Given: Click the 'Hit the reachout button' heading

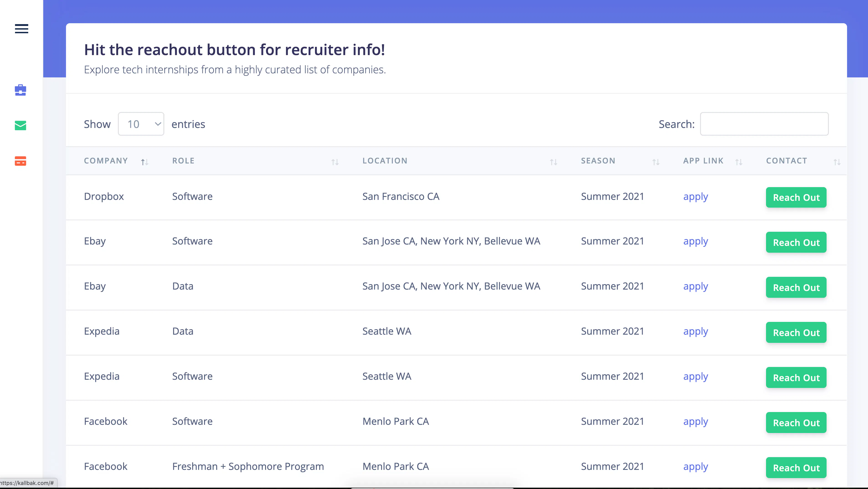Looking at the screenshot, I should click(234, 50).
